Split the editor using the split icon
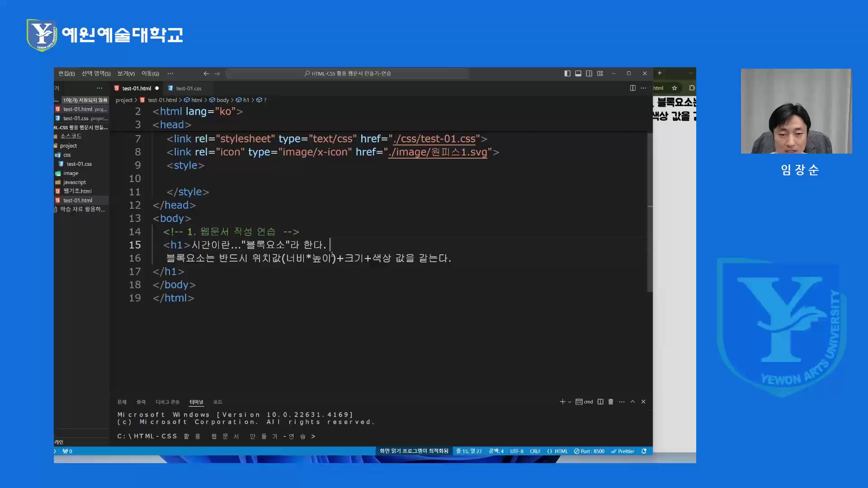The image size is (868, 488). point(632,88)
